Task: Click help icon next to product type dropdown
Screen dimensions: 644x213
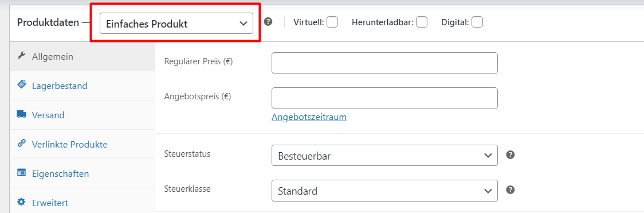Action: tap(268, 22)
